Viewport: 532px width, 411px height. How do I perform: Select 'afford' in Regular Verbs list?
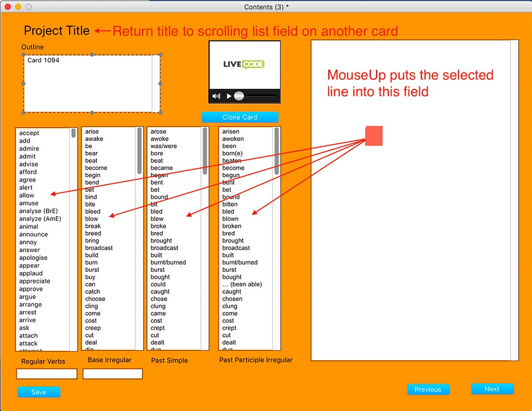(28, 172)
